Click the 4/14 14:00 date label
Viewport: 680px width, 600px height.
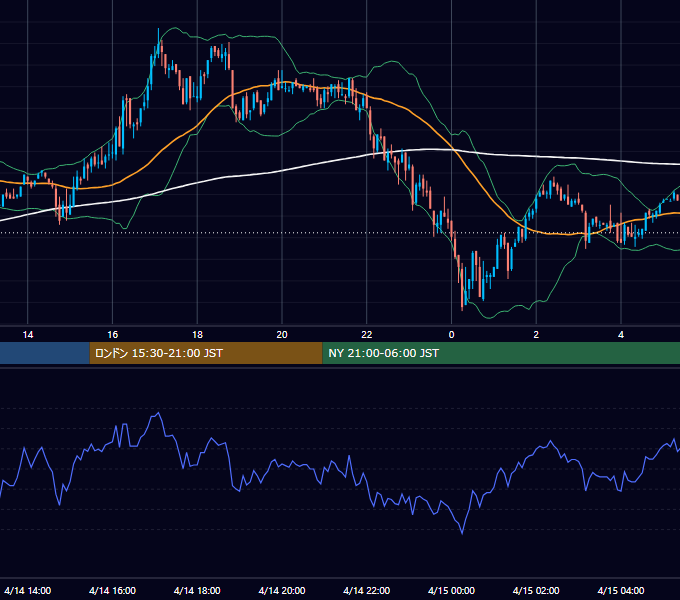[x=28, y=590]
